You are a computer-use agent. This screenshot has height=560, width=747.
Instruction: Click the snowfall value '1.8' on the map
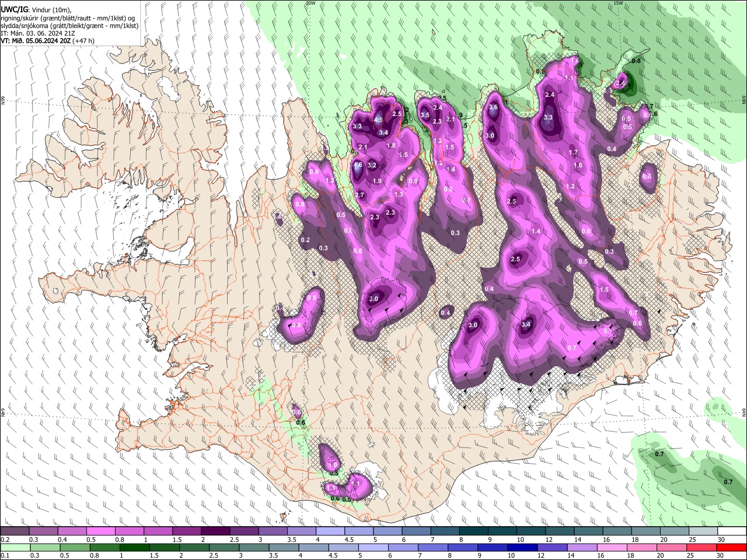[391, 146]
